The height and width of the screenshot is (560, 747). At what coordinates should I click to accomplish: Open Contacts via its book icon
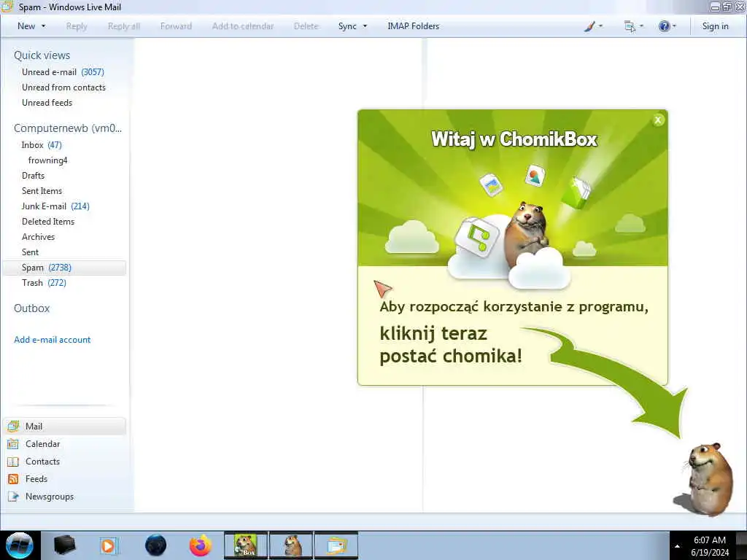[x=13, y=462]
